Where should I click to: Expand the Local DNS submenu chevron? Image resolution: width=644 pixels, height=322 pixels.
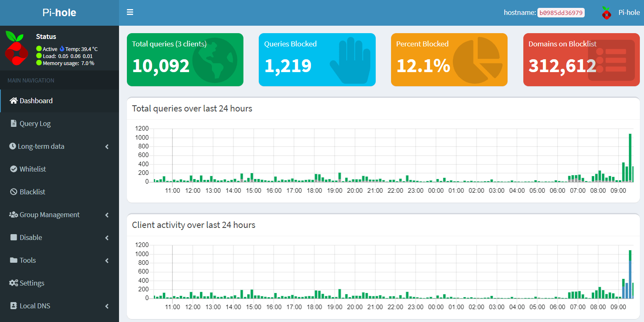coord(107,306)
